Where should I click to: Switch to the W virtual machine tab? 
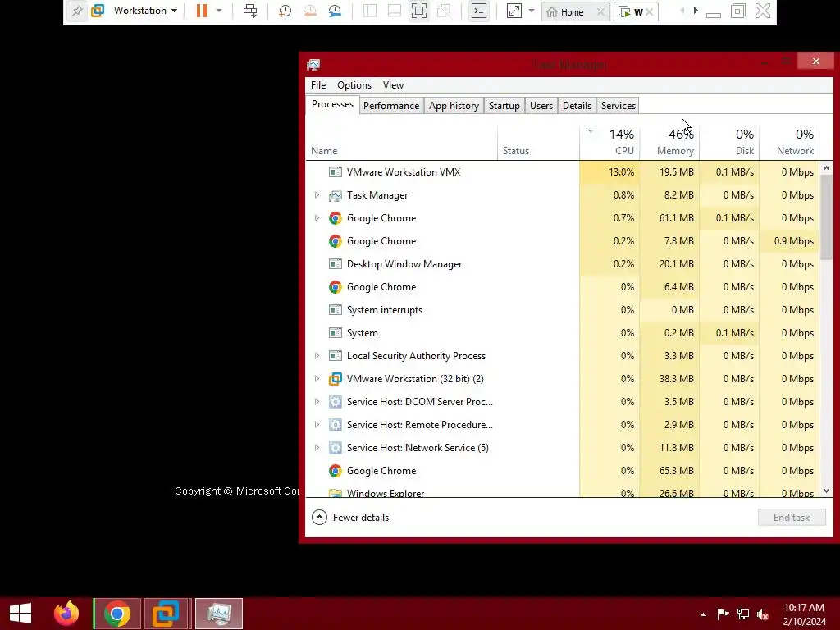point(632,11)
